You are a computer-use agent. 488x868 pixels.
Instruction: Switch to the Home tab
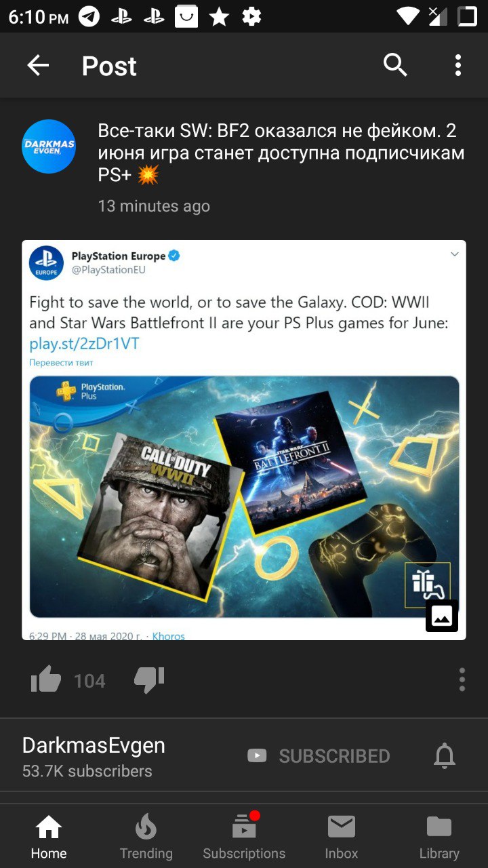[x=49, y=837]
